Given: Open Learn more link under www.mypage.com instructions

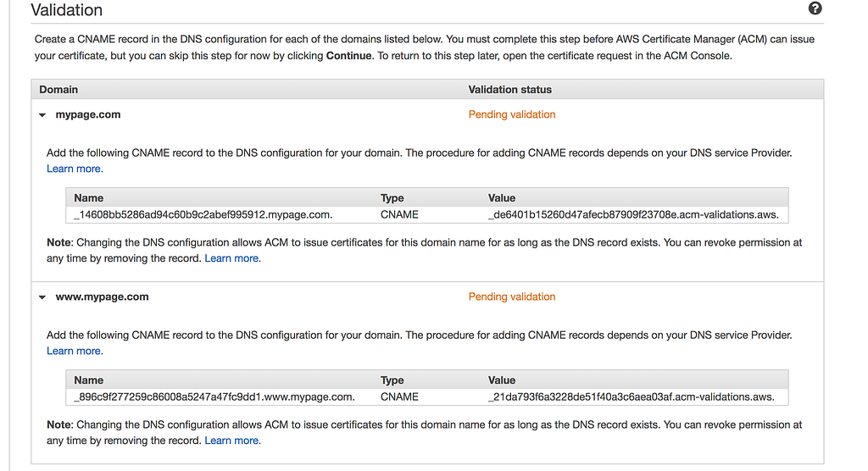Looking at the screenshot, I should [x=75, y=351].
